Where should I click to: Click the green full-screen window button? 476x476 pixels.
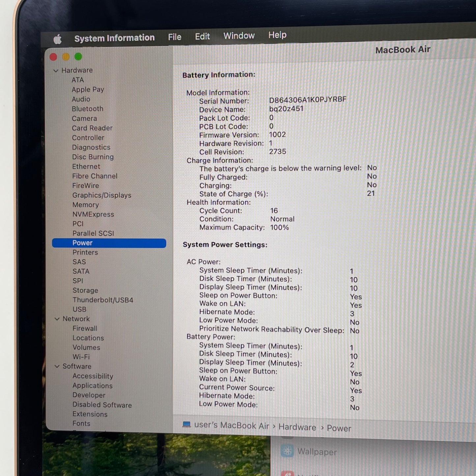point(78,57)
